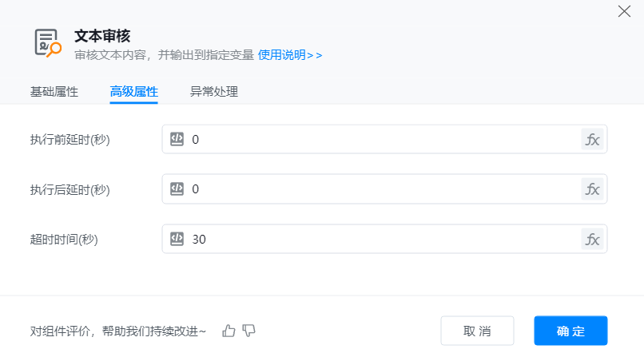Focus the 执行前延时(秒) input field
The image size is (644, 361).
click(x=384, y=140)
